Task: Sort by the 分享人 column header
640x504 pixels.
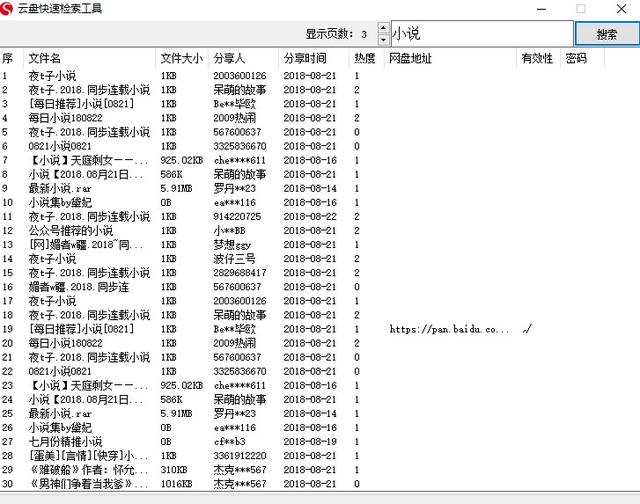Action: click(x=244, y=58)
